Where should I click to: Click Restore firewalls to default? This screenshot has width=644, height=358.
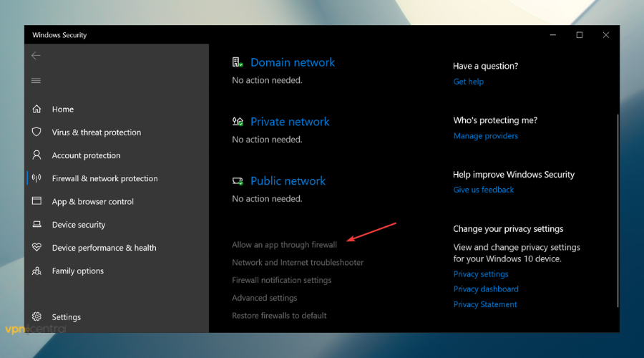tap(279, 316)
